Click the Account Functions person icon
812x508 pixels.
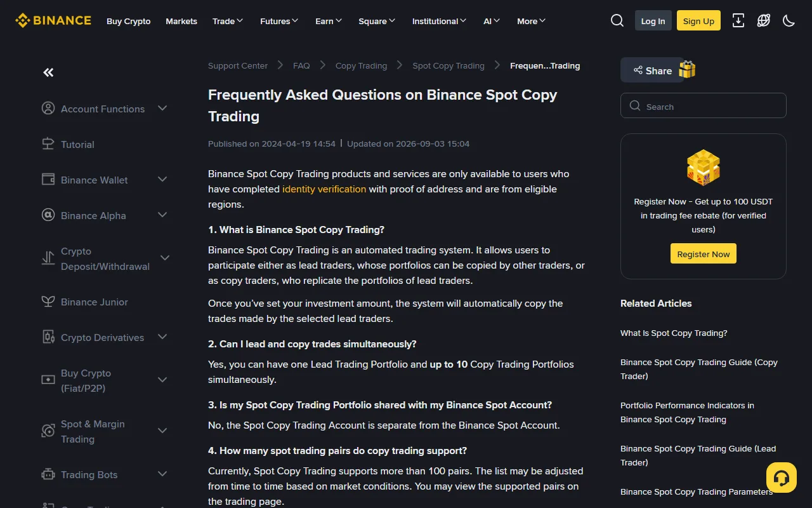tap(48, 108)
